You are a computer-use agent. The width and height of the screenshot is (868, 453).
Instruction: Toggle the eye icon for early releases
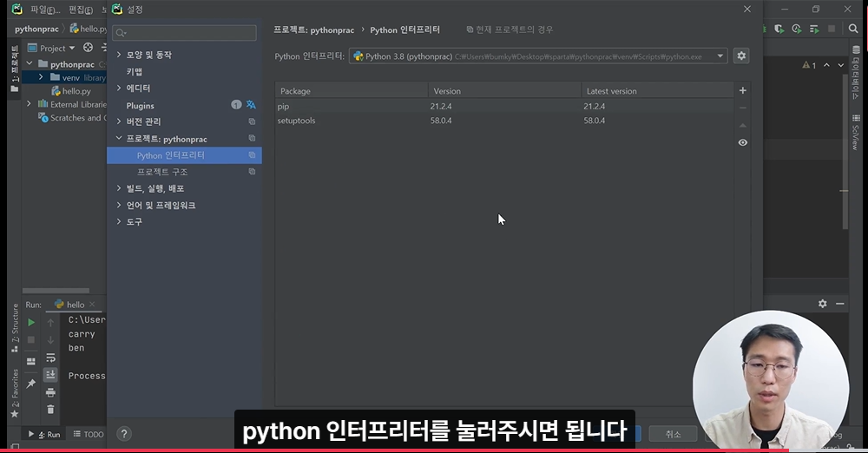coord(742,142)
